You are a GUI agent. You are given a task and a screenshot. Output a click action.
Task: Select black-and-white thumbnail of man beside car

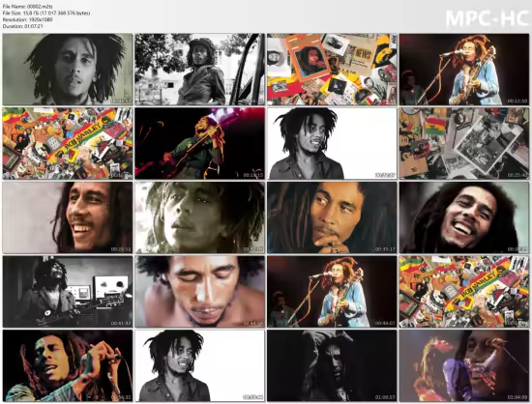tap(200, 70)
